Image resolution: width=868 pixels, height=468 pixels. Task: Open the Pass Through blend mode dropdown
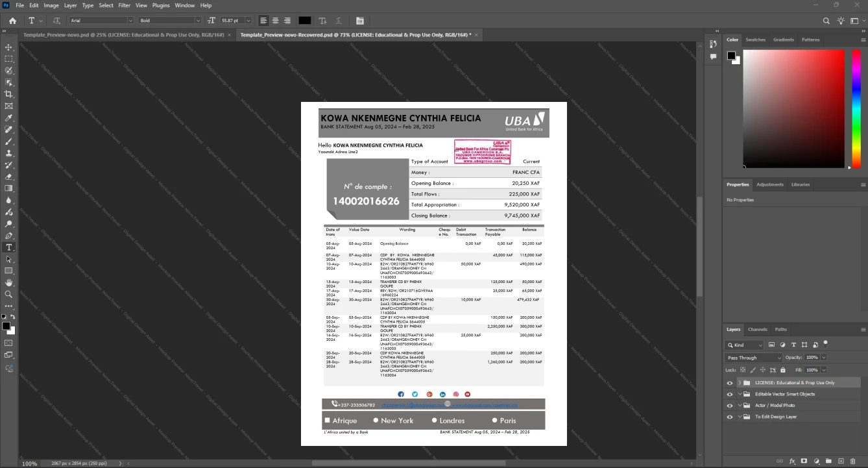[754, 358]
